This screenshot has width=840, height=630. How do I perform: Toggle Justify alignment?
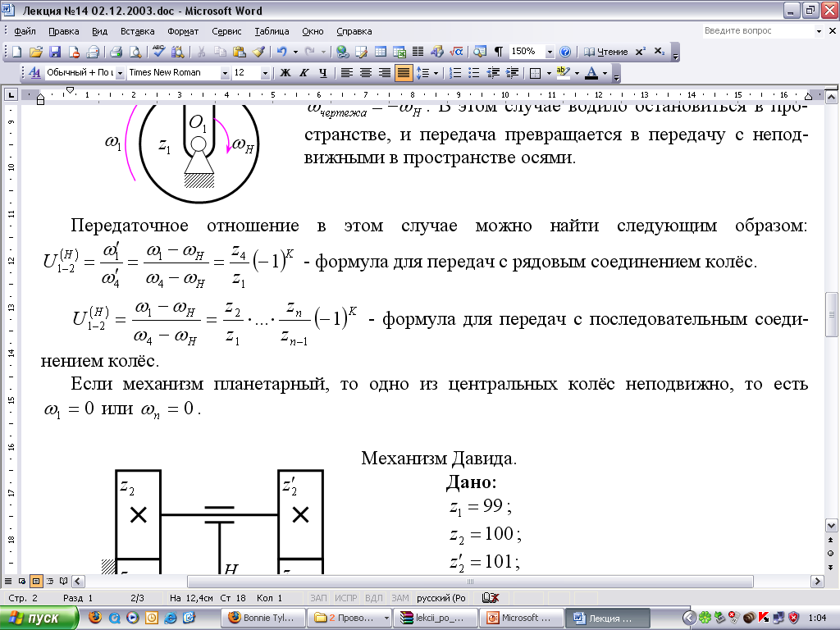pos(404,73)
